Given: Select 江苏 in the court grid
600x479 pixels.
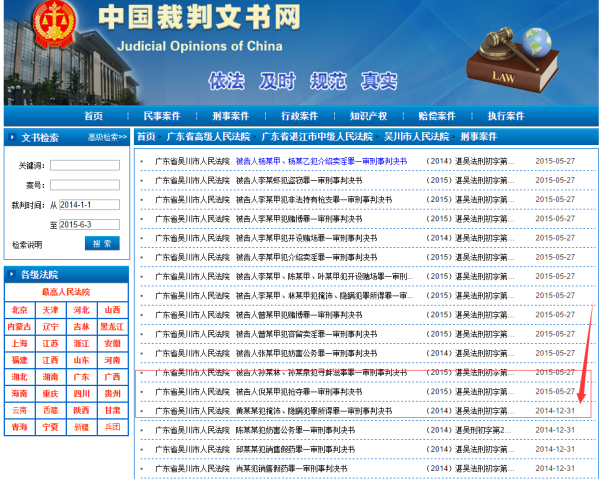Looking at the screenshot, I should pyautogui.click(x=51, y=344).
